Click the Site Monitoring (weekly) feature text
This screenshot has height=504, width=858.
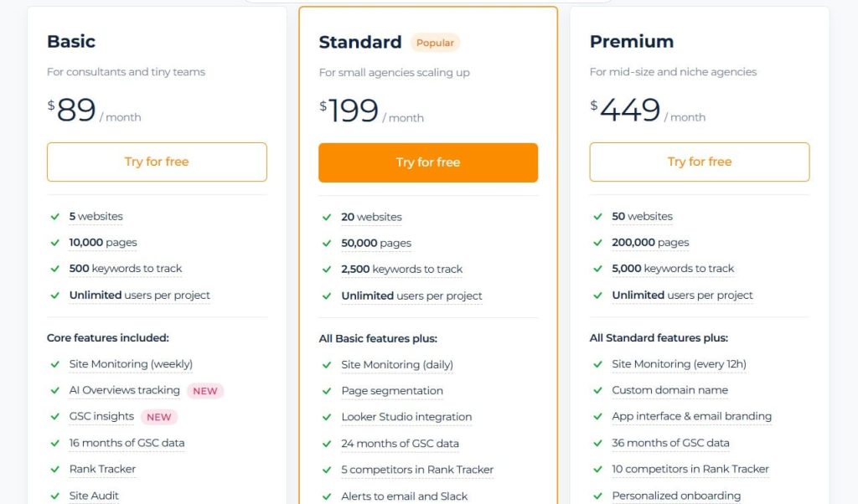(x=131, y=364)
